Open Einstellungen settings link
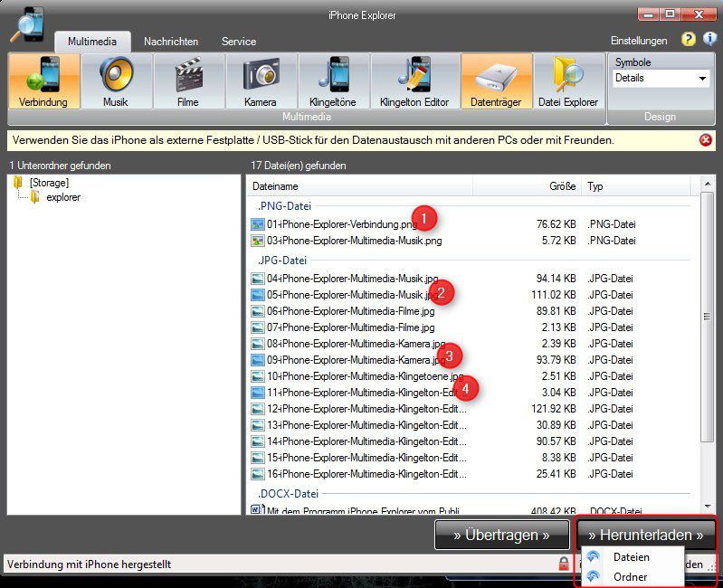Image resolution: width=723 pixels, height=588 pixels. pyautogui.click(x=639, y=41)
